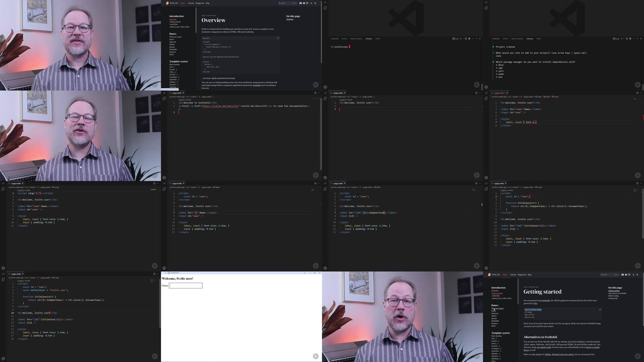Open terminal profile dropdown in 'Project created' frame
Image resolution: width=644 pixels, height=362 pixels.
(624, 39)
